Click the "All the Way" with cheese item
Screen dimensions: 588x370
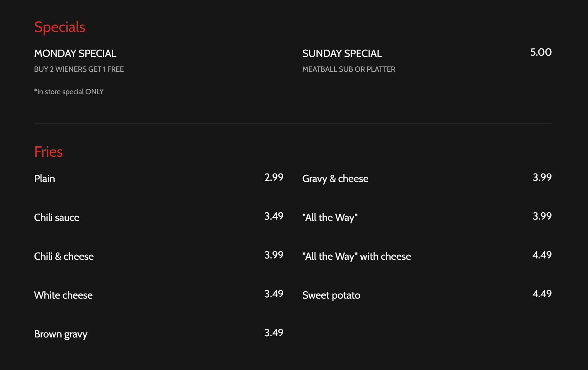[357, 256]
